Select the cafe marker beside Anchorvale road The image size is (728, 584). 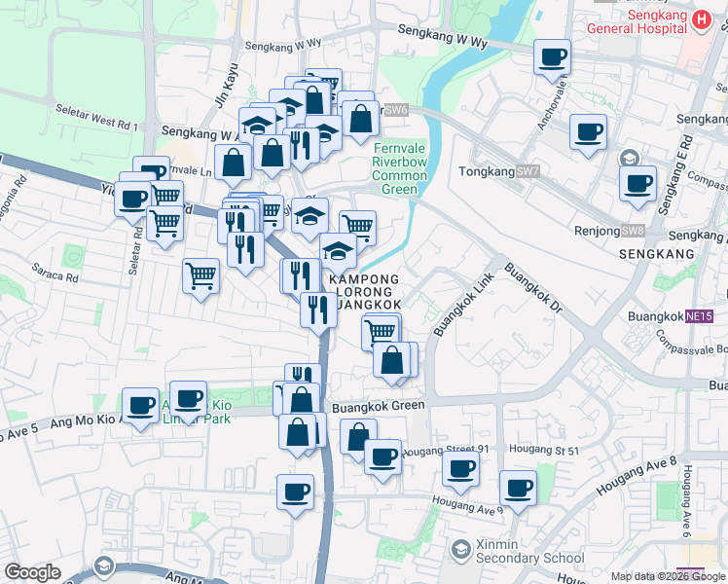click(588, 134)
